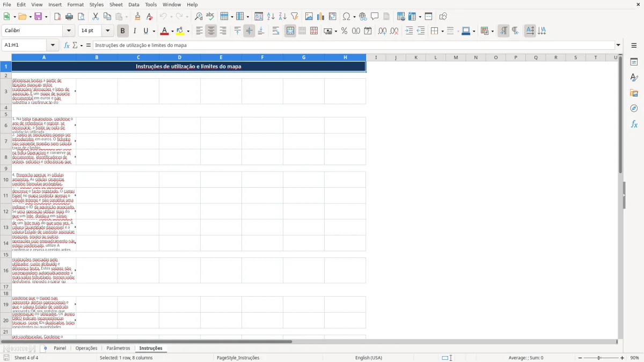
Task: Open the Borders dropdown arrow
Action: [442, 31]
